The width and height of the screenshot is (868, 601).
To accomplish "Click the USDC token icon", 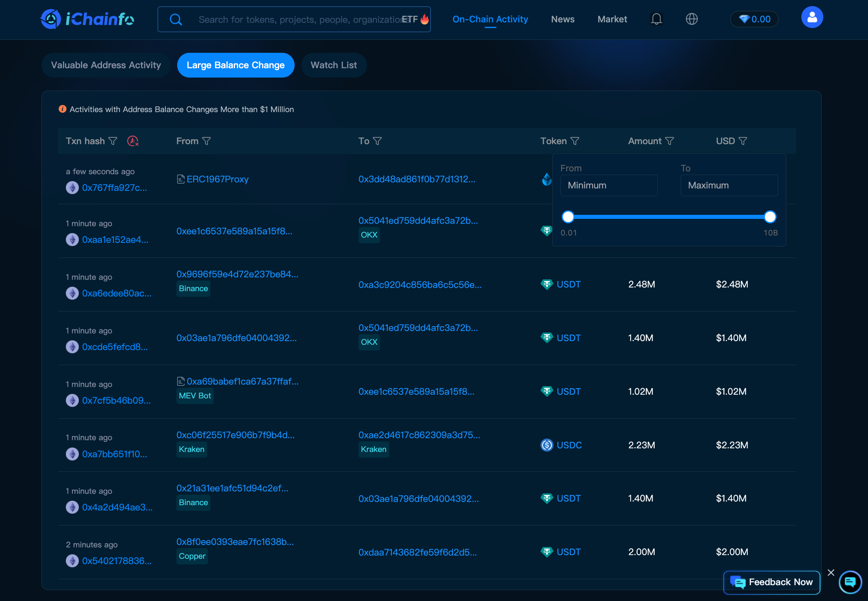I will click(x=547, y=445).
